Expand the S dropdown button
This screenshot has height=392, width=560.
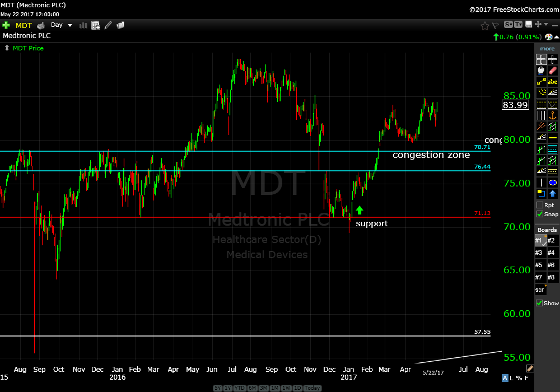coord(508,25)
